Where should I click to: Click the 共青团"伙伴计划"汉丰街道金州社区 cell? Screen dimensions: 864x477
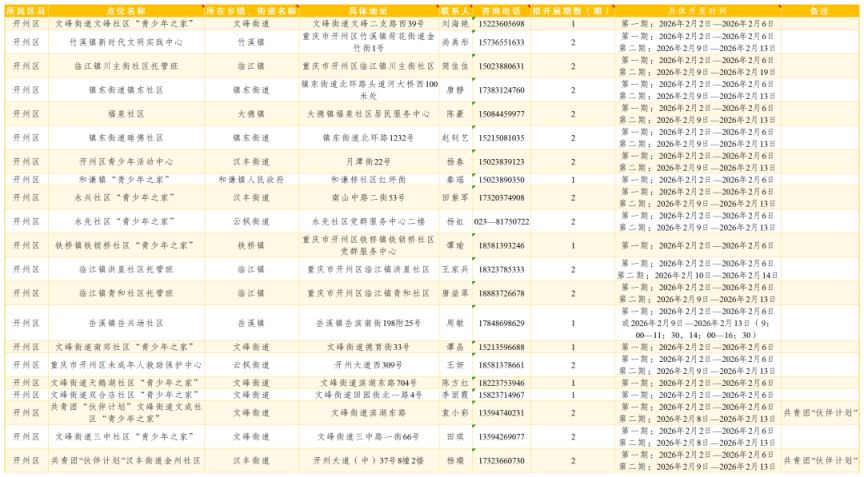click(126, 460)
